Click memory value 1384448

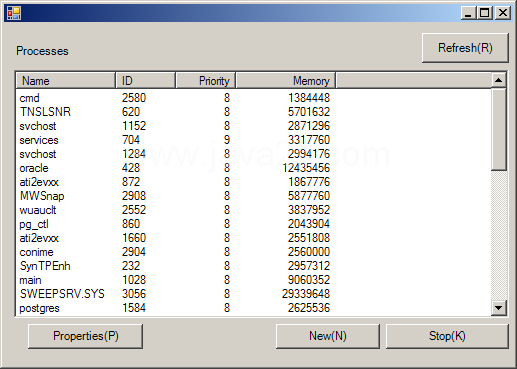point(309,98)
